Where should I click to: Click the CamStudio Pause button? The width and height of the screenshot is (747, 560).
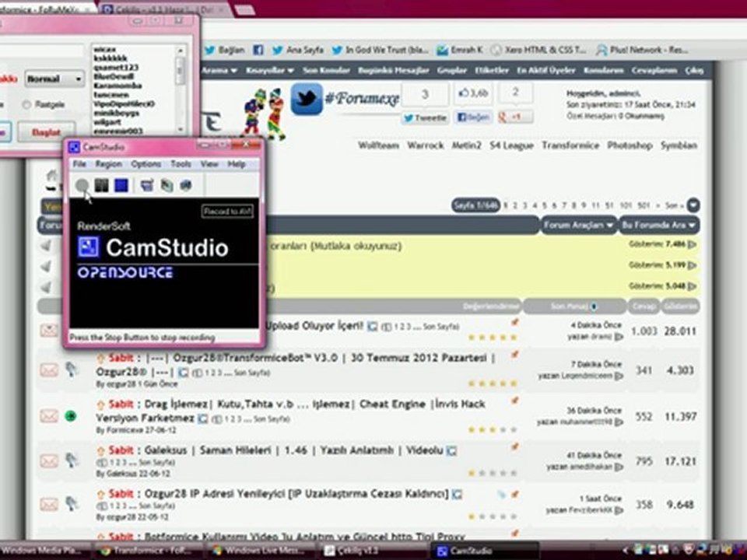point(101,185)
